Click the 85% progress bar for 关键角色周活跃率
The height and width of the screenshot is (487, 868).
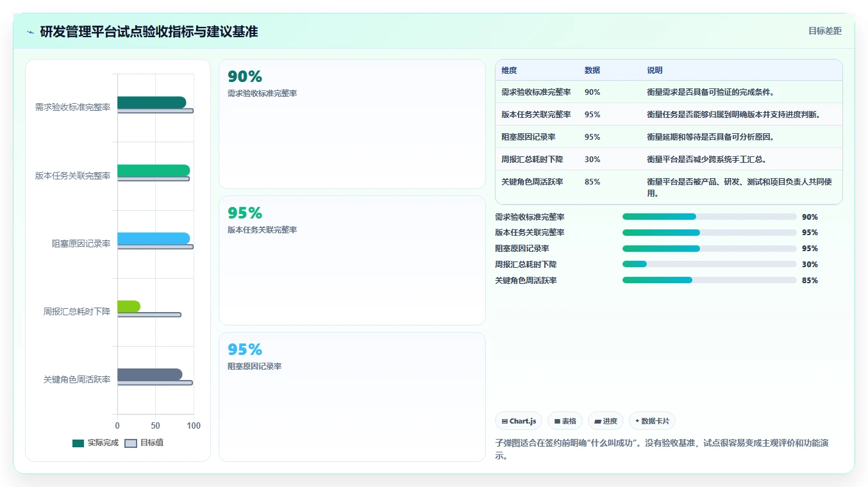[710, 280]
